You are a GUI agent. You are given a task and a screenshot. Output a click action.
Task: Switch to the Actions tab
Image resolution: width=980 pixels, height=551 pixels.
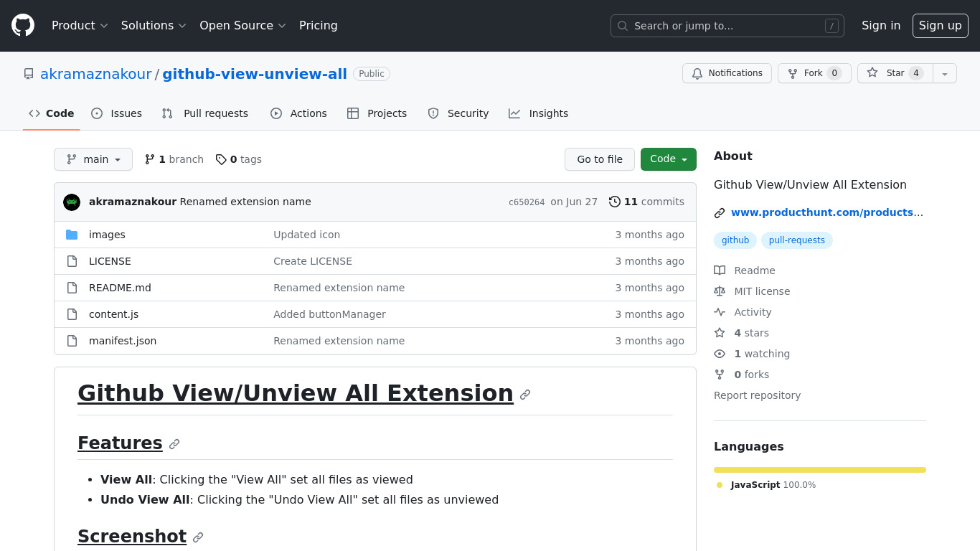[298, 113]
